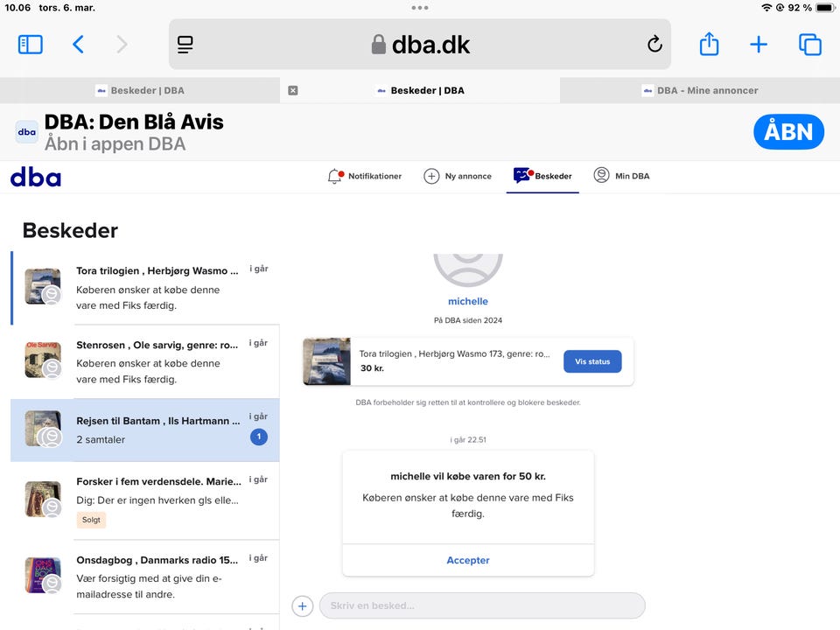840x630 pixels.
Task: Tap the Beskeder page heading
Action: [x=70, y=230]
